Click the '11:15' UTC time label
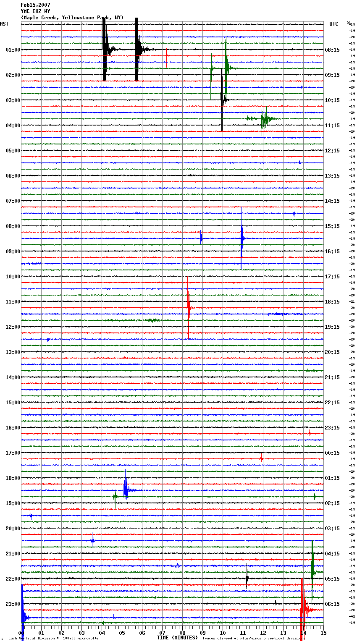This screenshot has height=644, width=357. click(332, 126)
